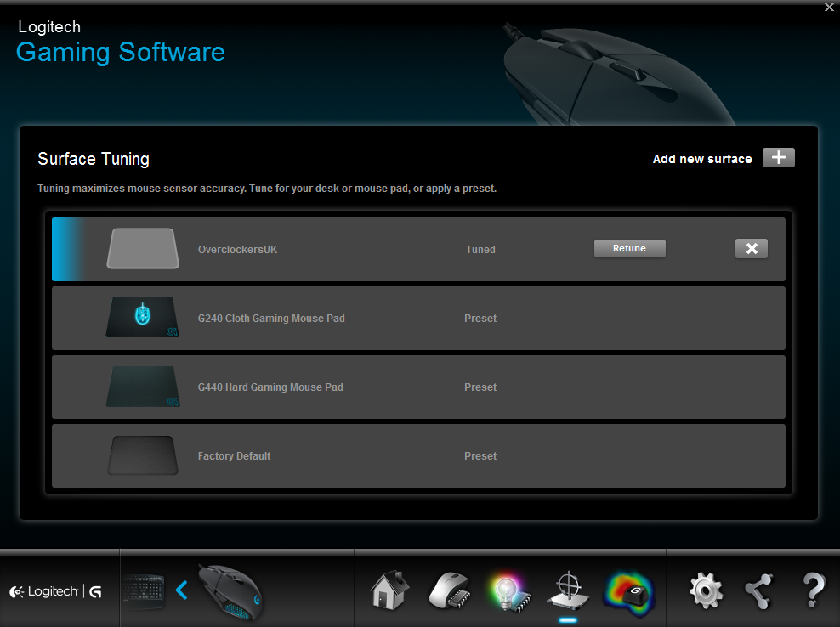The height and width of the screenshot is (627, 840).
Task: Open the lighting settings bulb icon
Action: tap(508, 590)
